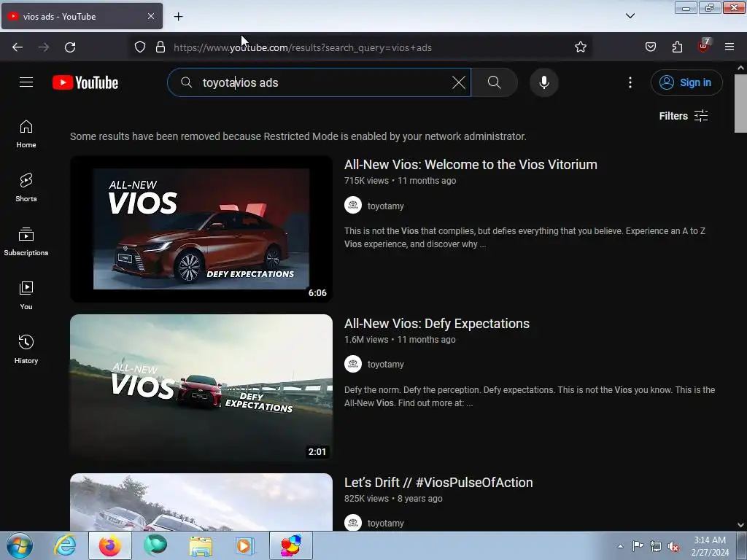Open the Defy Expectations video thumbnail

point(201,388)
